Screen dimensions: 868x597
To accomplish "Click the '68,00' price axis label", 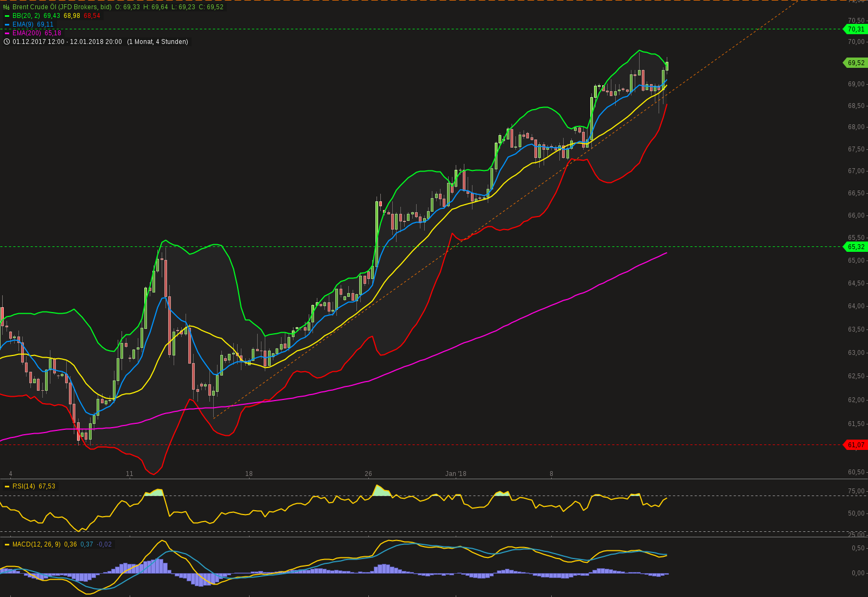I will (856, 127).
